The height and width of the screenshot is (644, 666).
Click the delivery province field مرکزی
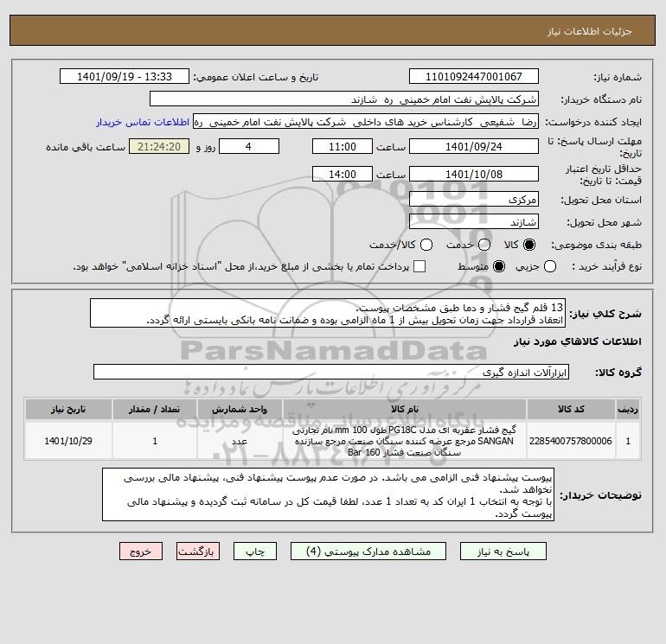474,199
